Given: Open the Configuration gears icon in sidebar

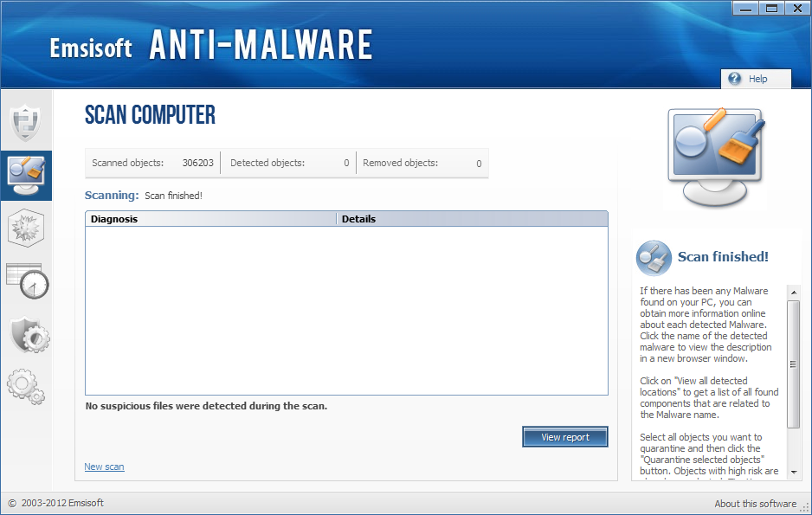Looking at the screenshot, I should point(26,387).
